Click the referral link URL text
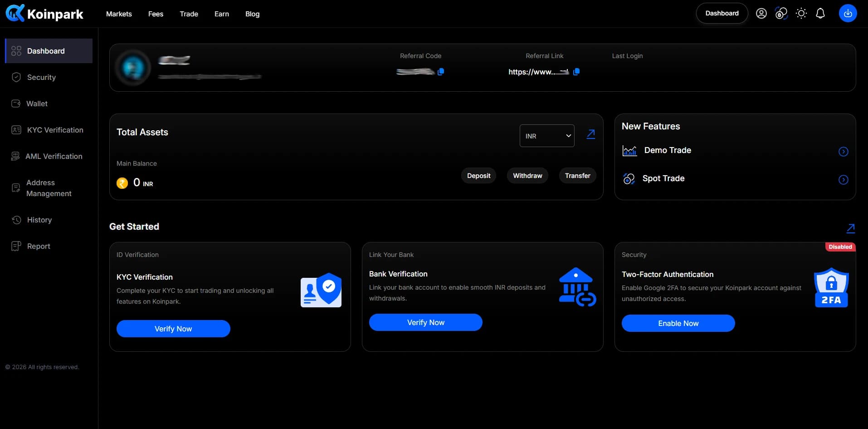 [x=538, y=72]
